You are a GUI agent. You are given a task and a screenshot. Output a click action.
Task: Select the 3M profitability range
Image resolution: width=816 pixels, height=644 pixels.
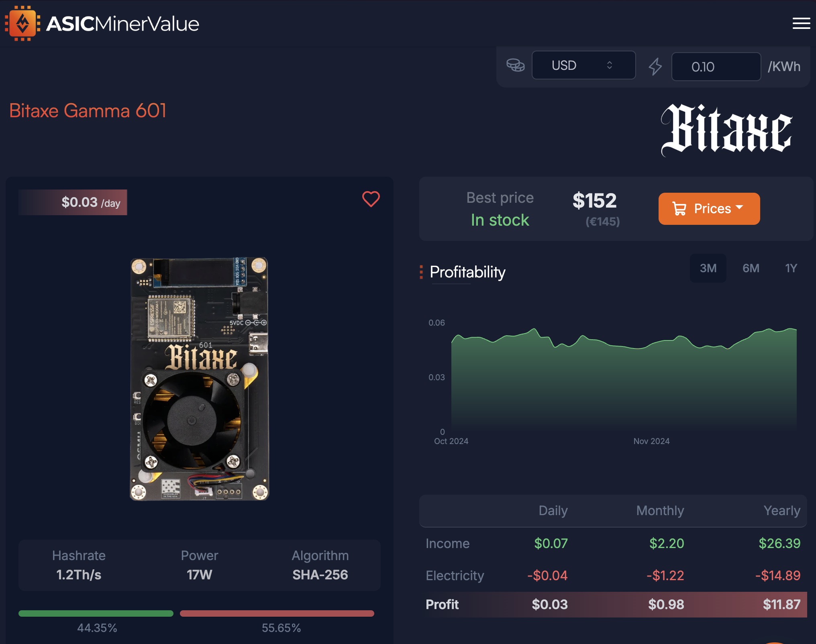(708, 268)
